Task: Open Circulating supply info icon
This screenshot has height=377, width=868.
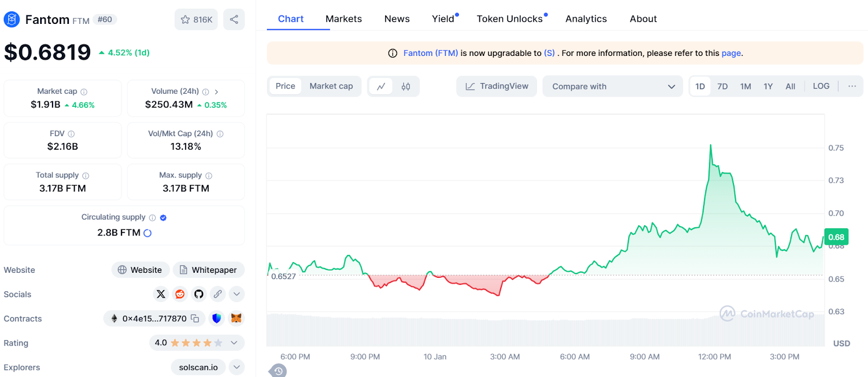Action: [152, 218]
